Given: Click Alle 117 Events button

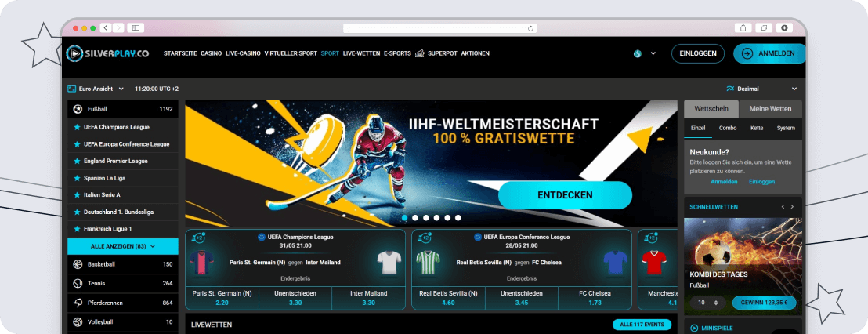Looking at the screenshot, I should 642,325.
